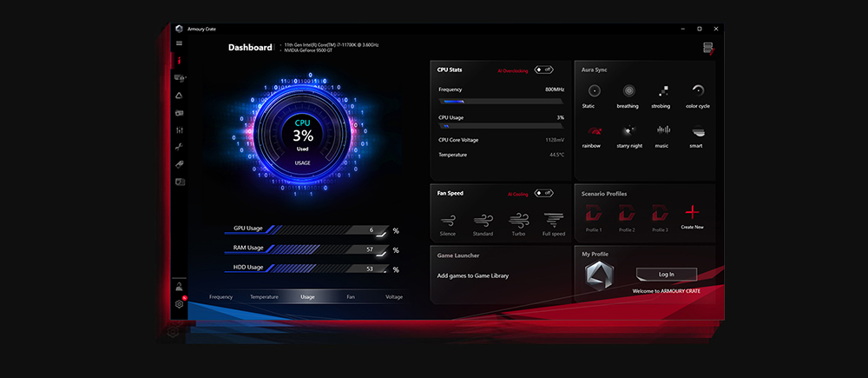Screen dimensions: 868x378
Task: Click the GPU Usage bar
Action: point(307,230)
